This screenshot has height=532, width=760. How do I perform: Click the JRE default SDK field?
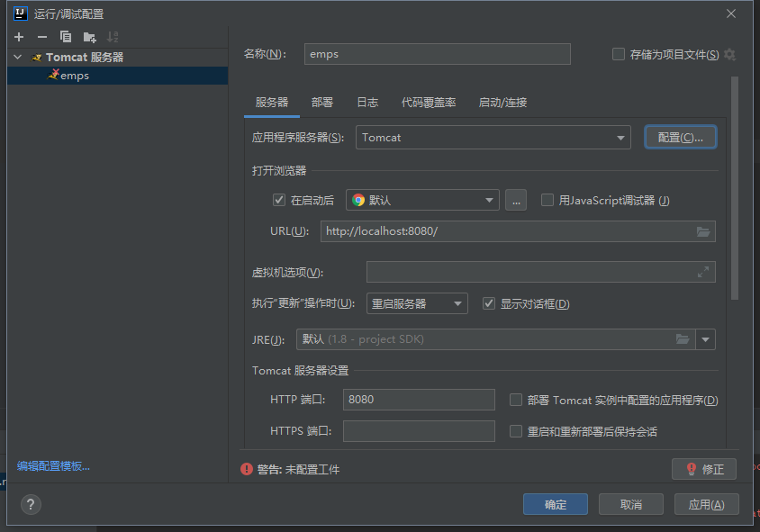[x=495, y=339]
